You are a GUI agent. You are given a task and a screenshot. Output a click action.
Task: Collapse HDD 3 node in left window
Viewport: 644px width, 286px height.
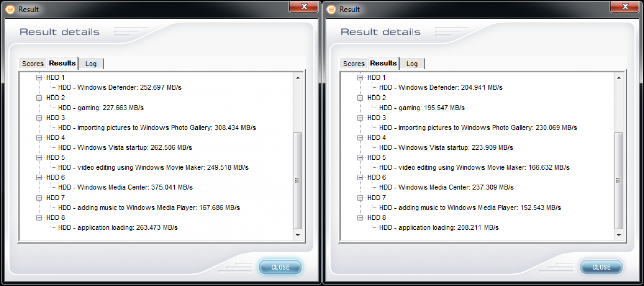coord(39,118)
